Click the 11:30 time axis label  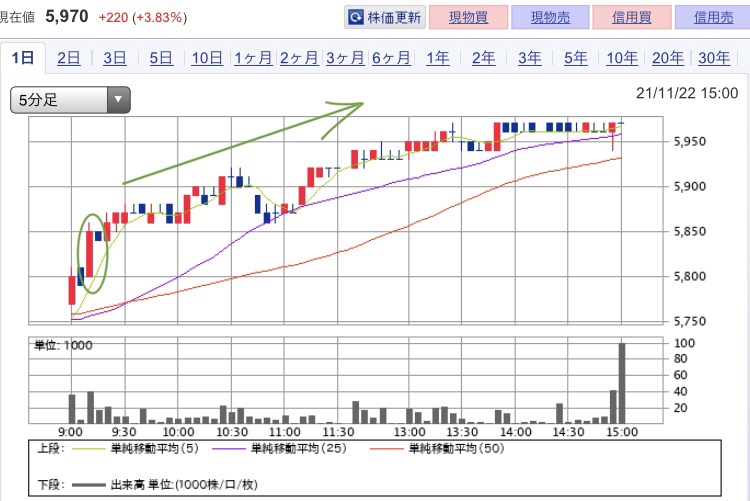339,432
